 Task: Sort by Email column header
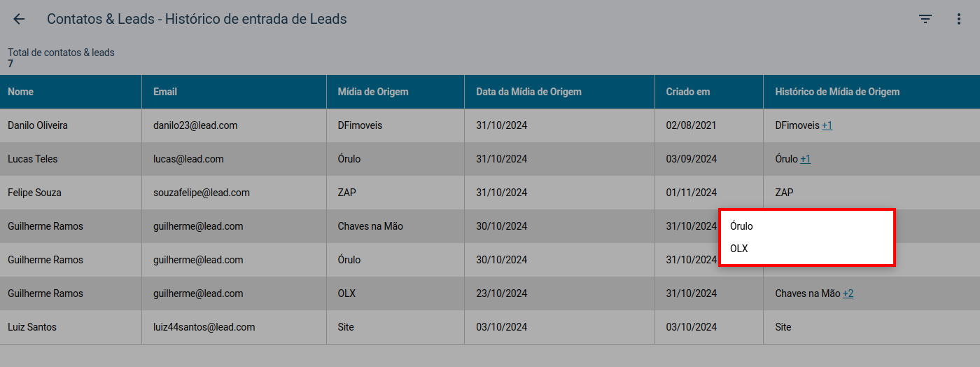pyautogui.click(x=165, y=92)
